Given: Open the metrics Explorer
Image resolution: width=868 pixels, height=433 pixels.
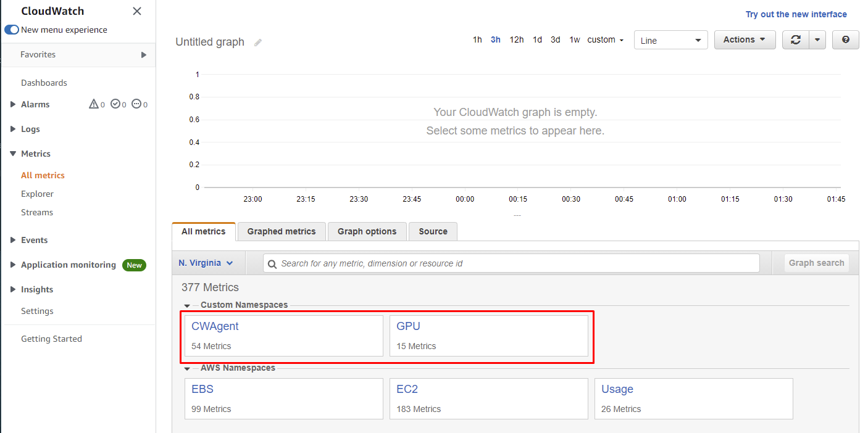Looking at the screenshot, I should (x=37, y=194).
